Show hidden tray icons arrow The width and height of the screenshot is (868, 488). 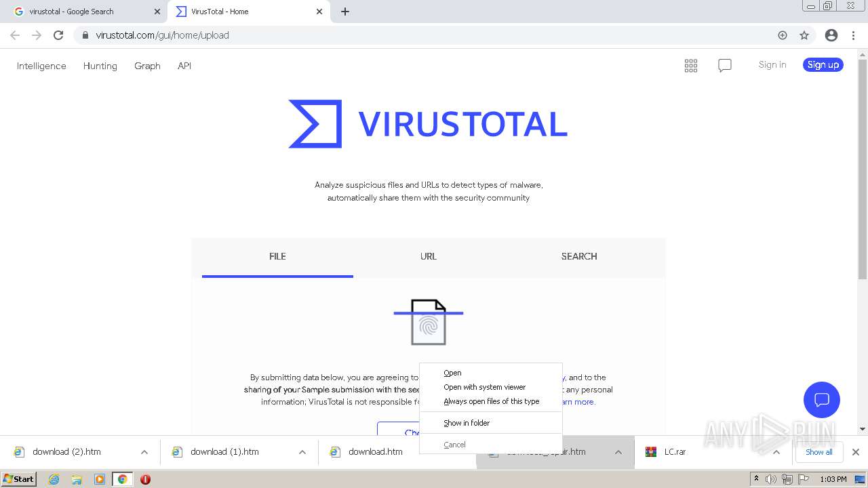tap(756, 479)
